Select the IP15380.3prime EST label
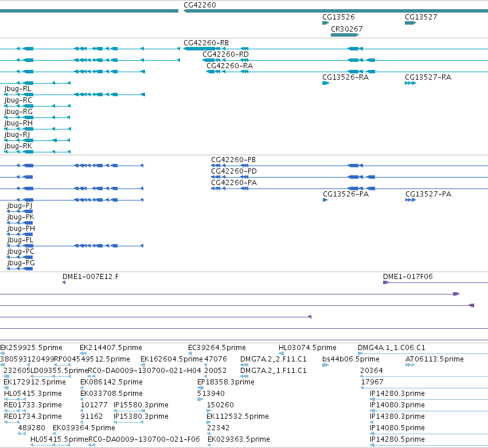 [x=141, y=416]
